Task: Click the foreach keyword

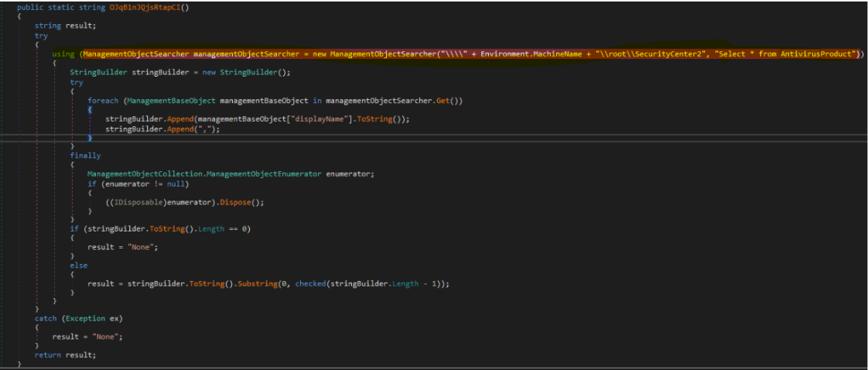Action: pyautogui.click(x=103, y=100)
